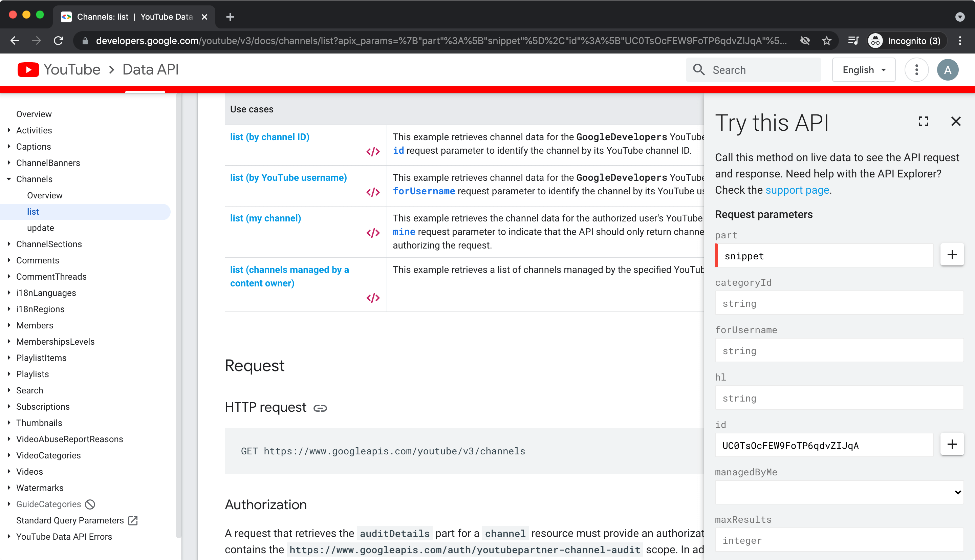Close the Channels: list browser tab
The width and height of the screenshot is (975, 560).
(204, 17)
